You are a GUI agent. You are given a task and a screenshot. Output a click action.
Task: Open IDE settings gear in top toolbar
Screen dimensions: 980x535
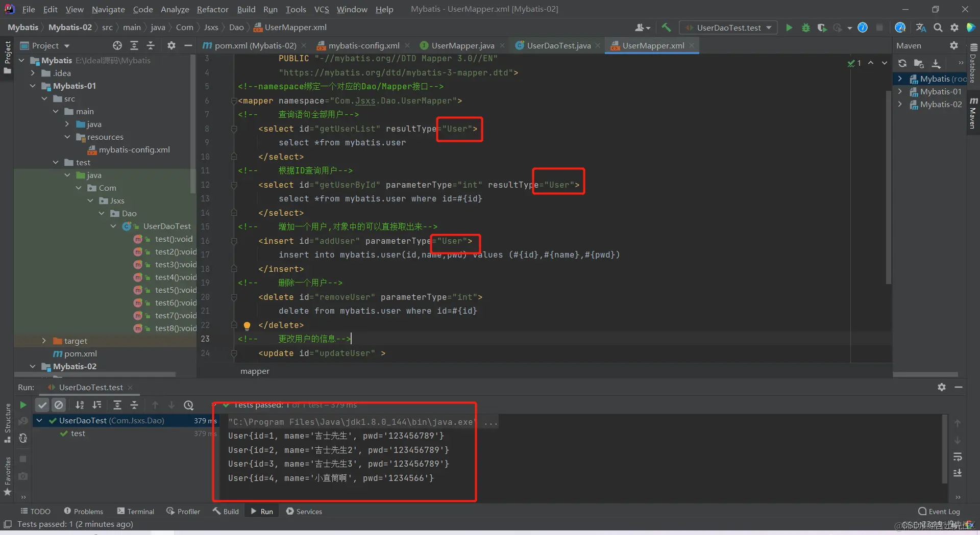tap(954, 28)
